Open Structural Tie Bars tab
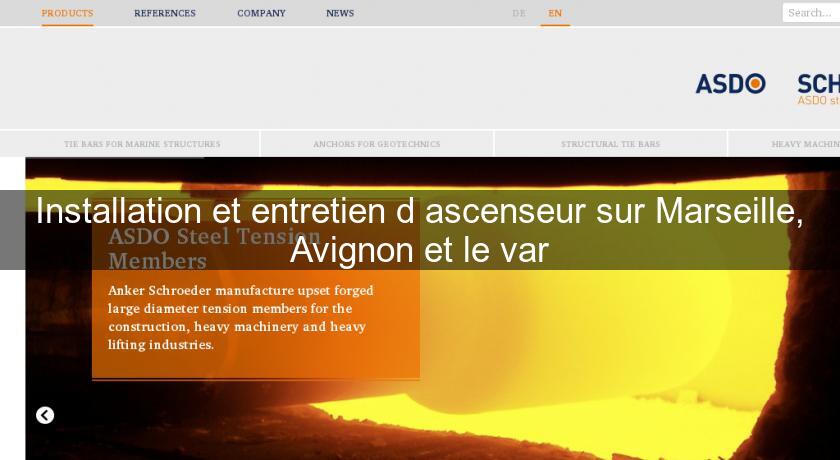The image size is (840, 460). pyautogui.click(x=610, y=144)
